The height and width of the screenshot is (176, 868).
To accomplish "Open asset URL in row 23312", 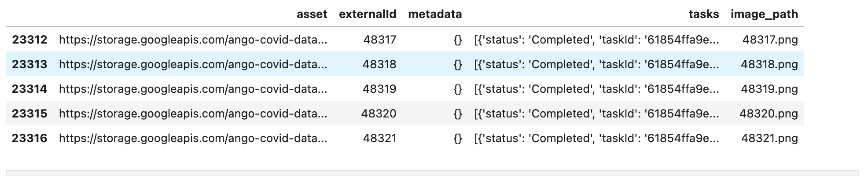I will pyautogui.click(x=193, y=40).
